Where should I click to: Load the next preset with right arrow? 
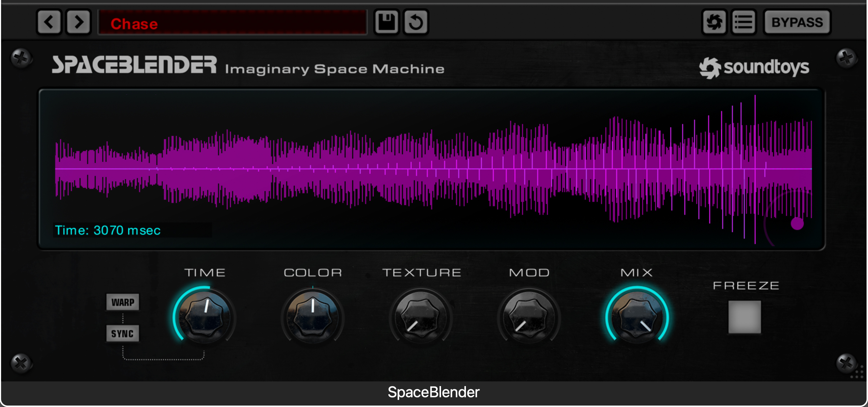(x=78, y=22)
